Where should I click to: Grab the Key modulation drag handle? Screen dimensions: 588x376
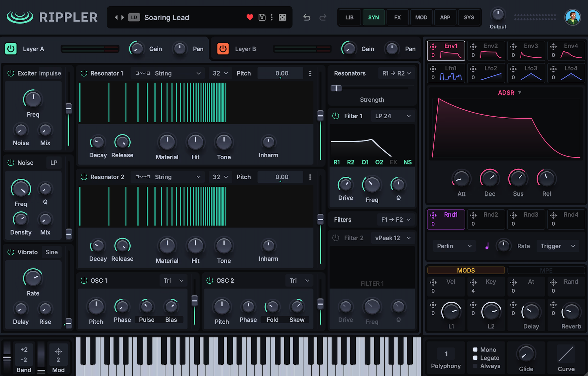473,282
